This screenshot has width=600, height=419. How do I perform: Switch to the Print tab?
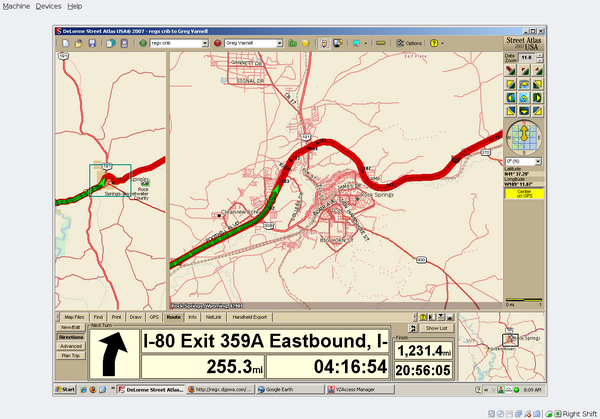116,317
